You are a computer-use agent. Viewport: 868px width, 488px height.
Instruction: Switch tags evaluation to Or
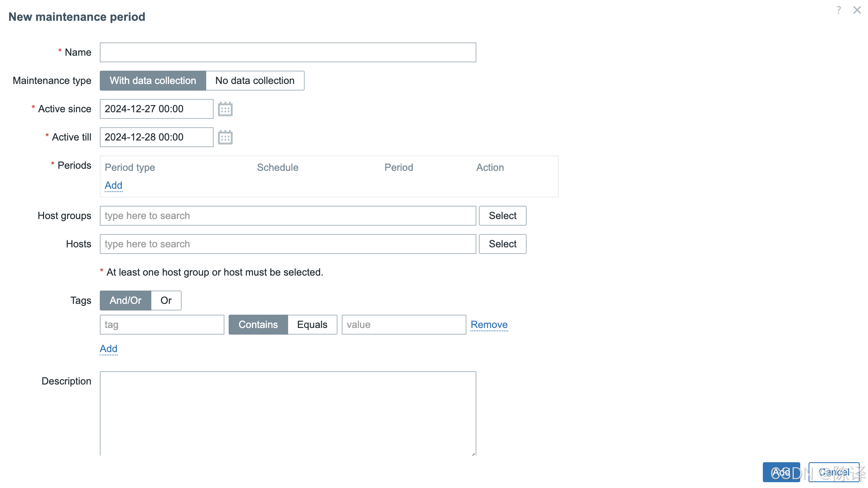[x=166, y=301]
